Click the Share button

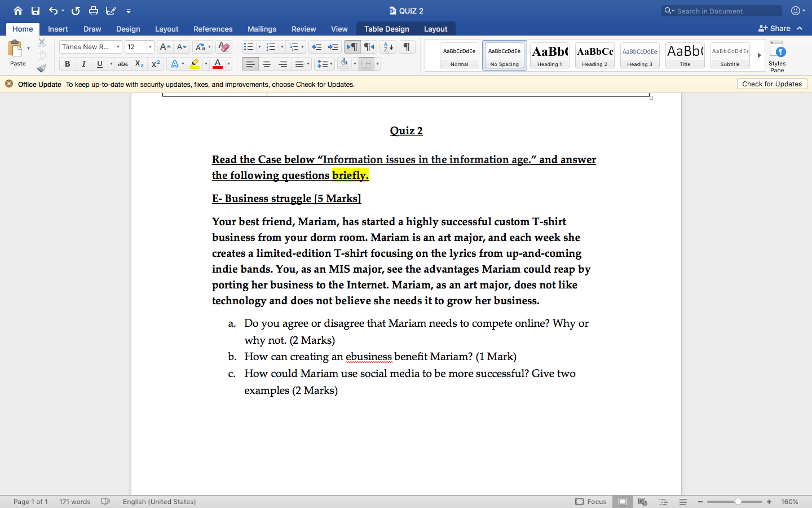tap(775, 28)
